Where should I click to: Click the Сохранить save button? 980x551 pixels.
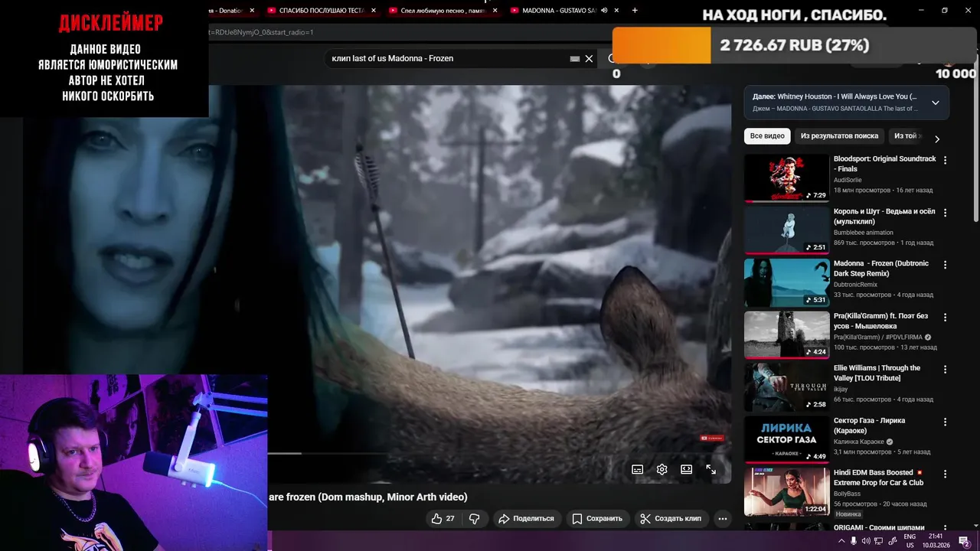tap(597, 518)
